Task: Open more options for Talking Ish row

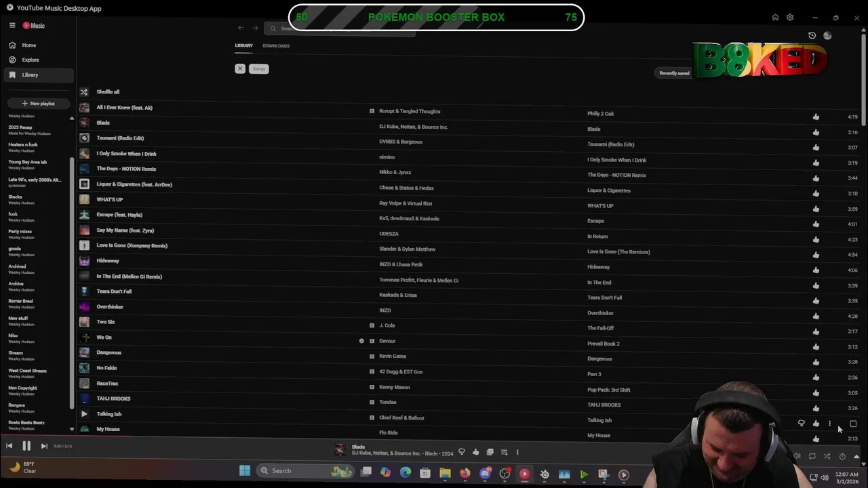Action: pos(829,424)
